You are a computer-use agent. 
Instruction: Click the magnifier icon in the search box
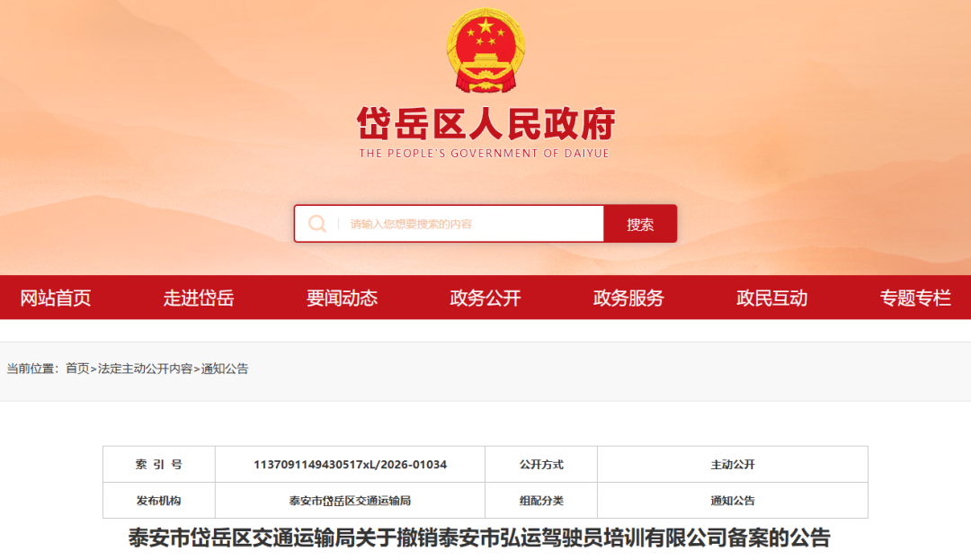(316, 224)
